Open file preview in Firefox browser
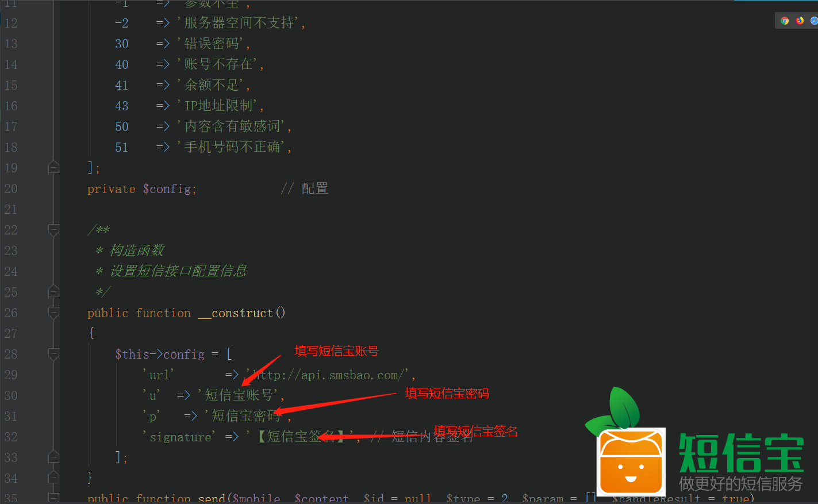Screen dimensions: 818x504 (x=800, y=21)
